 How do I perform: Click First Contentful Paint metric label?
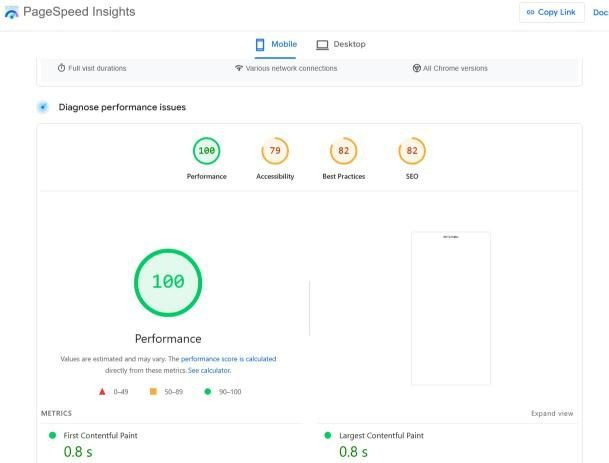click(x=101, y=435)
